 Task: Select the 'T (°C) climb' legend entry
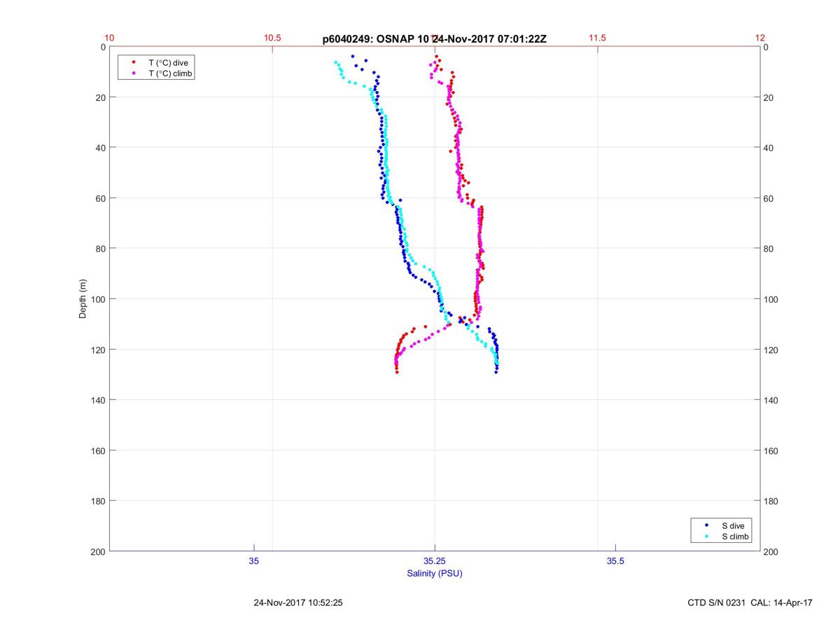click(171, 74)
